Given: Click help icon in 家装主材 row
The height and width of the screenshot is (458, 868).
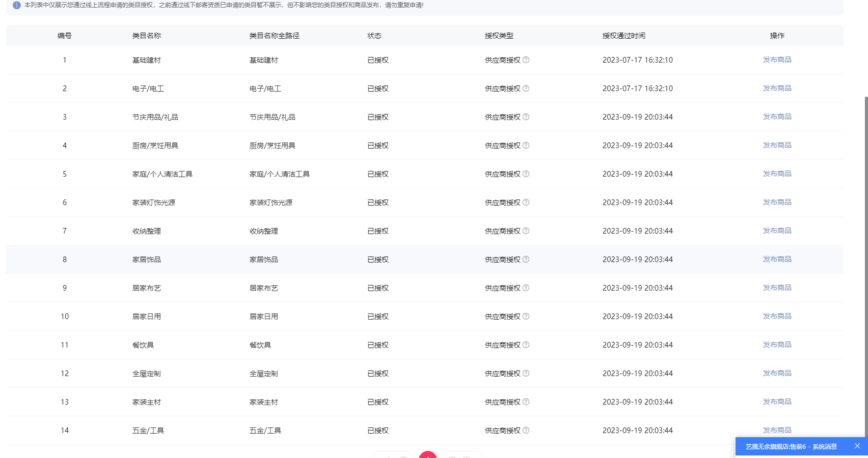Looking at the screenshot, I should [x=526, y=402].
